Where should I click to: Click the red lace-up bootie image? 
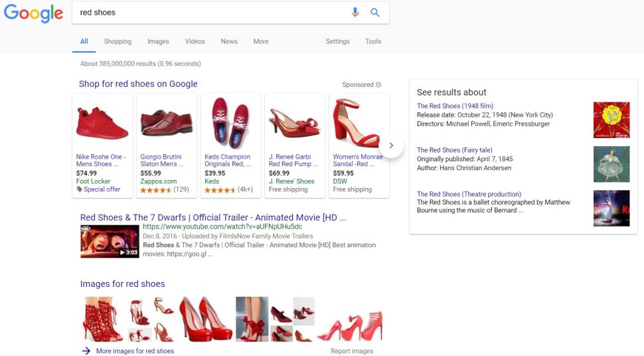point(103,319)
